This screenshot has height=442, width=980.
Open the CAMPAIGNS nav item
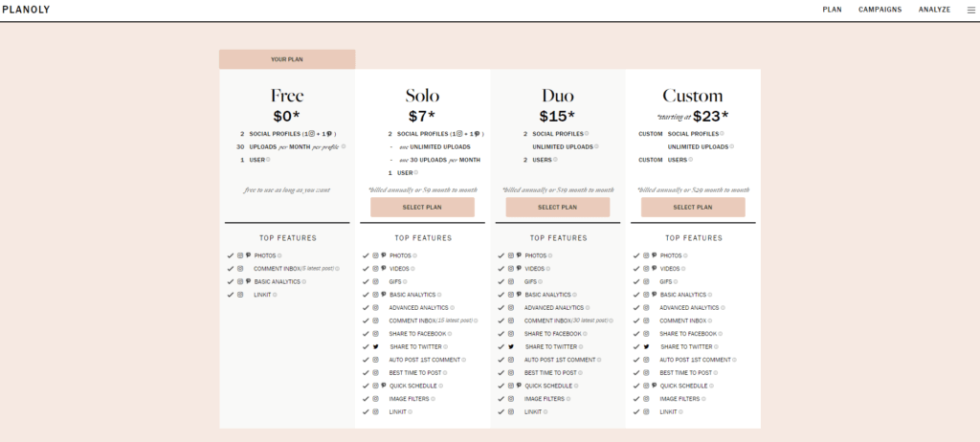pos(880,10)
